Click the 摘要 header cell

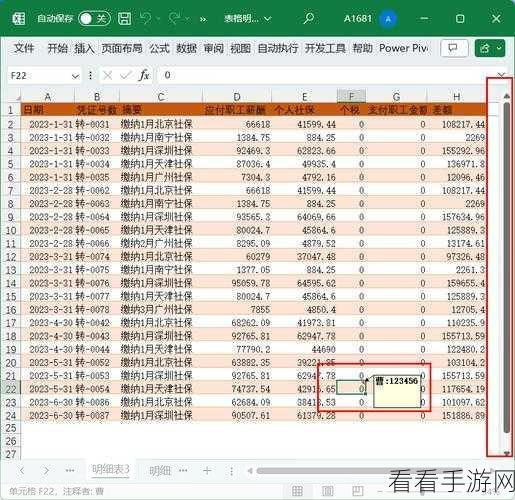[161, 110]
